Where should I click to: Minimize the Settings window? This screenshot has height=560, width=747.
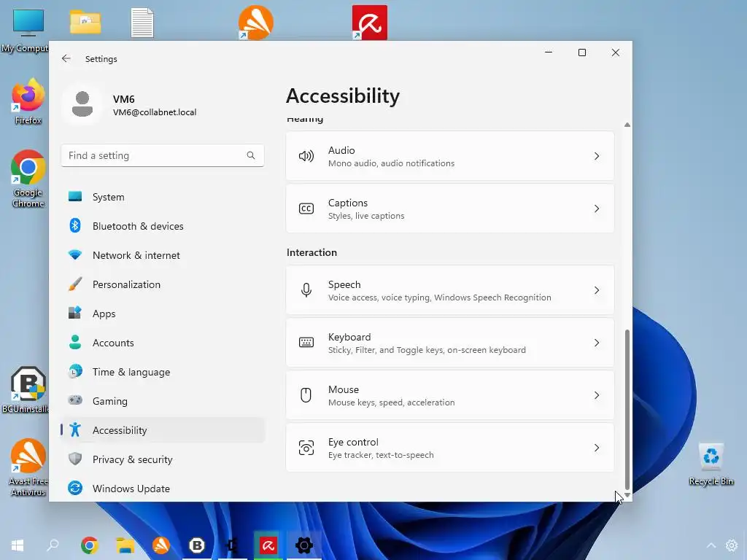coord(549,52)
